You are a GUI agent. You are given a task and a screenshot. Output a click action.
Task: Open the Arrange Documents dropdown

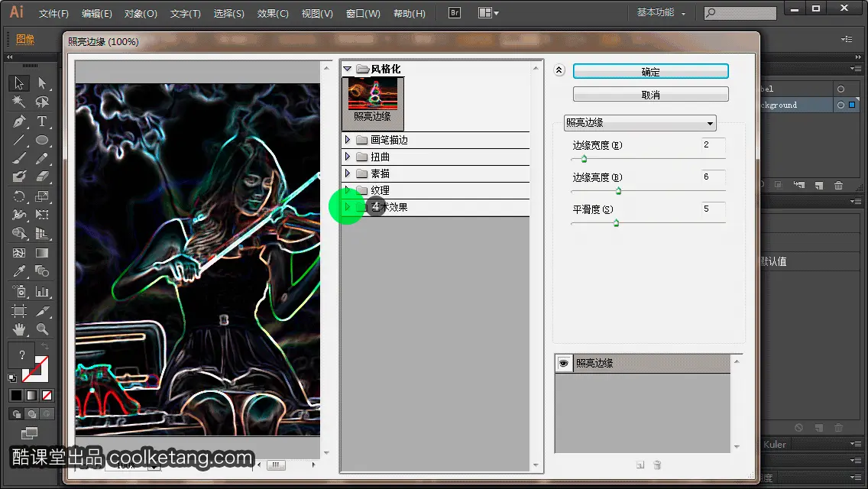(x=488, y=13)
